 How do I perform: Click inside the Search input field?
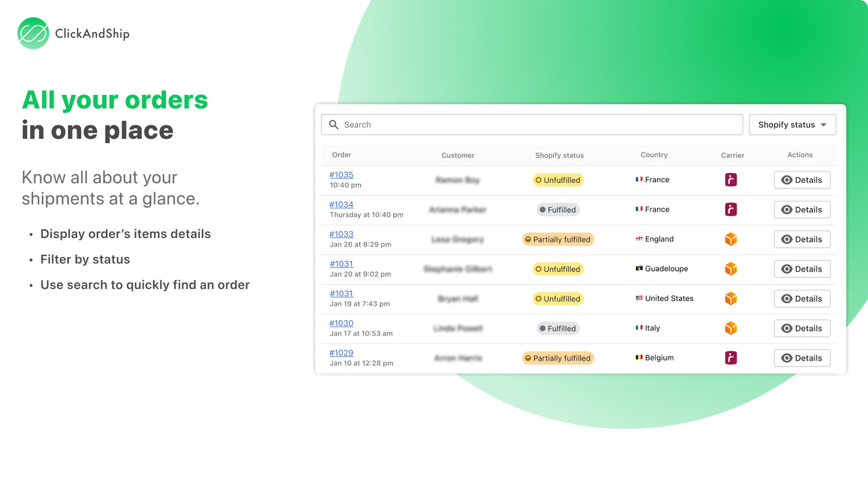pyautogui.click(x=475, y=125)
